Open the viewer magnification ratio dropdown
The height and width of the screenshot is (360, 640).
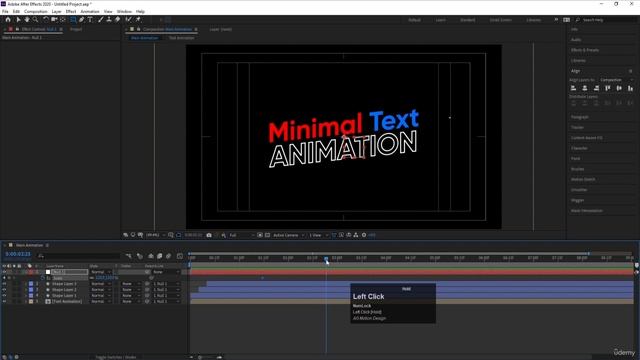[x=156, y=235]
